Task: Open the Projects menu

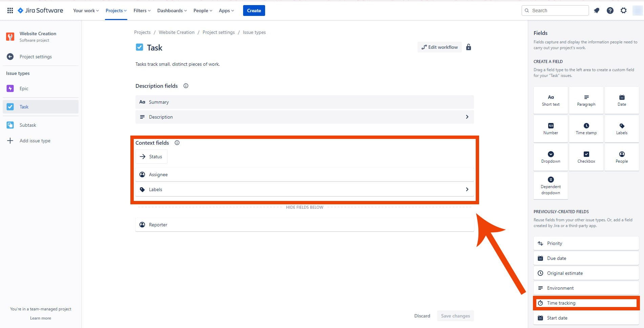Action: tap(116, 11)
